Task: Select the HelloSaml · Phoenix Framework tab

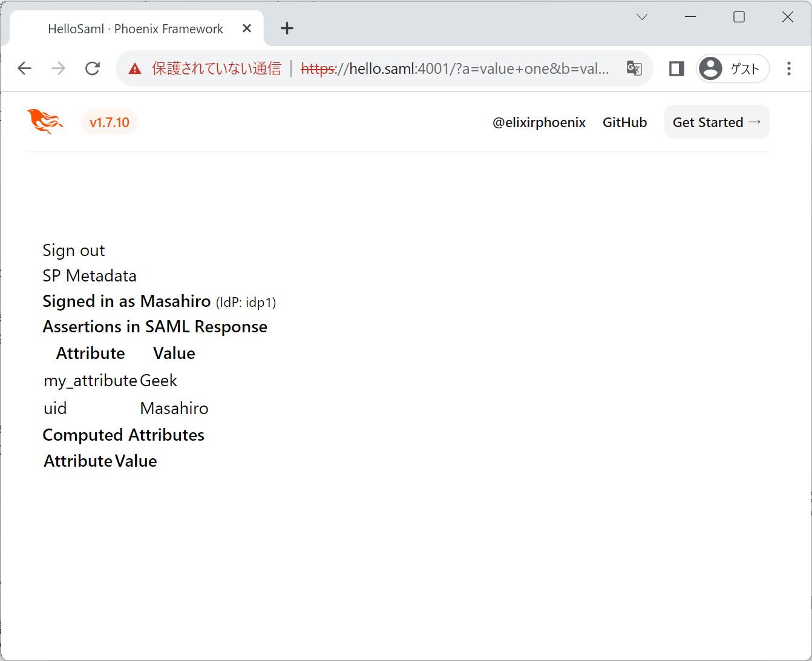Action: [136, 28]
